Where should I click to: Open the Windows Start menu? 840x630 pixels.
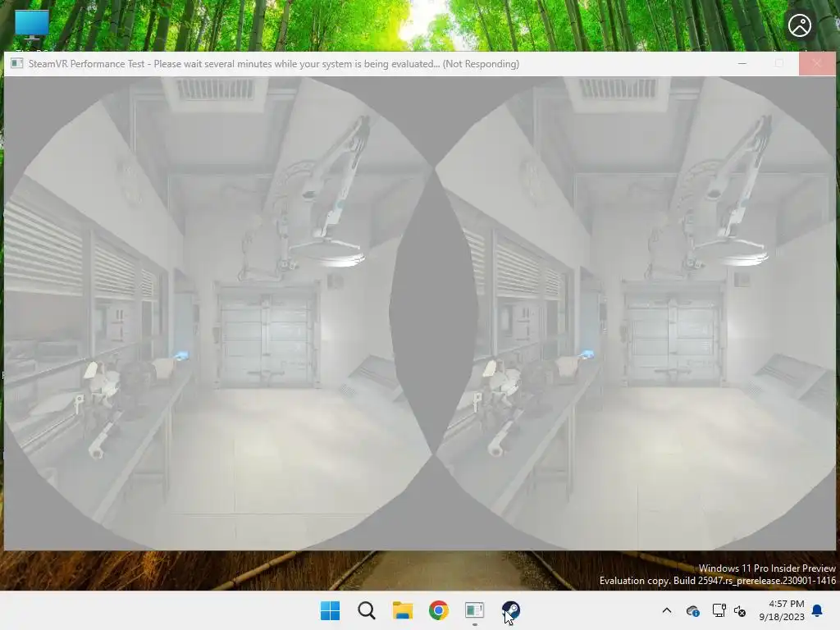tap(330, 610)
